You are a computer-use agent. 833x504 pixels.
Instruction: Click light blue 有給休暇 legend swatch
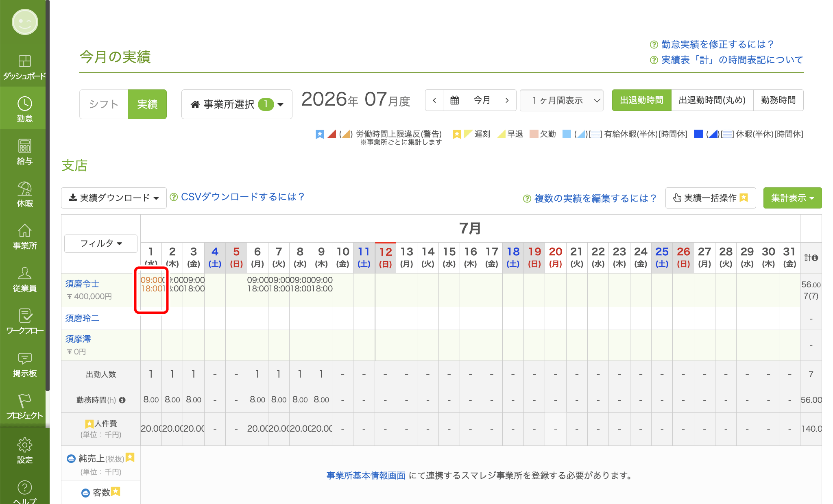pyautogui.click(x=567, y=134)
